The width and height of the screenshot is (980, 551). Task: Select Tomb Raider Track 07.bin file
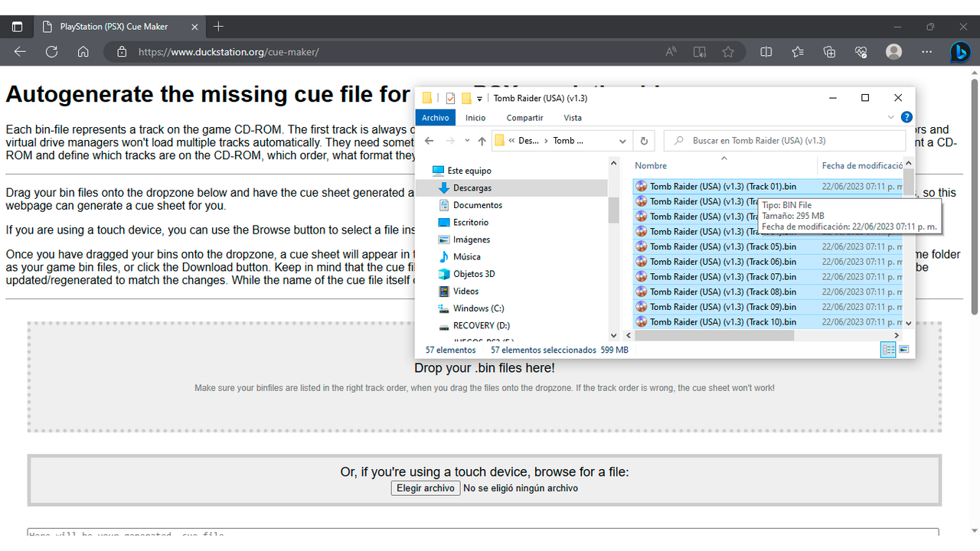(768, 276)
